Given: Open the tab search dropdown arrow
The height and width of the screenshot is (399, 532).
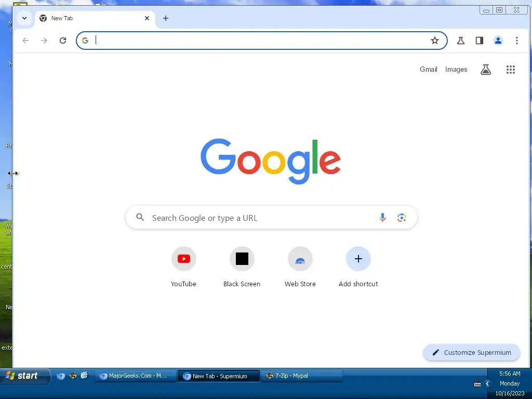Looking at the screenshot, I should point(24,18).
